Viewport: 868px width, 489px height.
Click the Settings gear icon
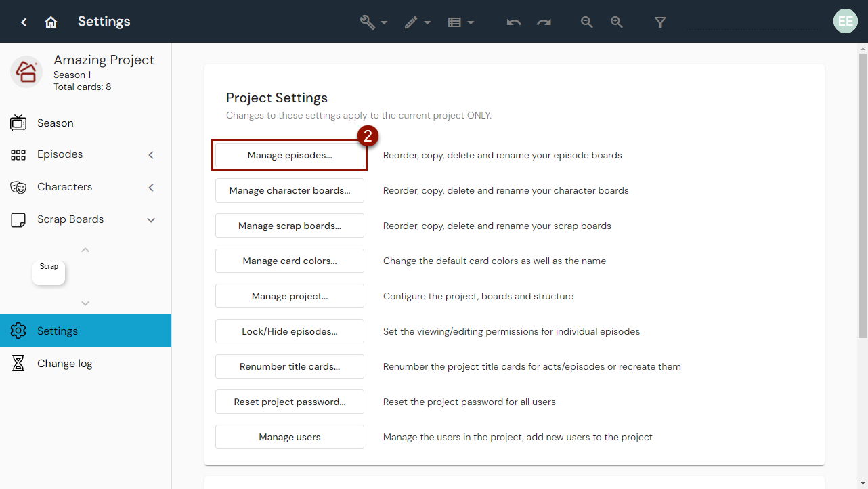point(18,331)
